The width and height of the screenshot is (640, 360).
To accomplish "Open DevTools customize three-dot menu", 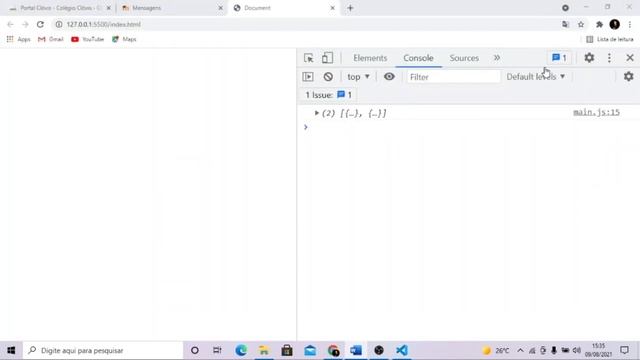I will point(609,58).
